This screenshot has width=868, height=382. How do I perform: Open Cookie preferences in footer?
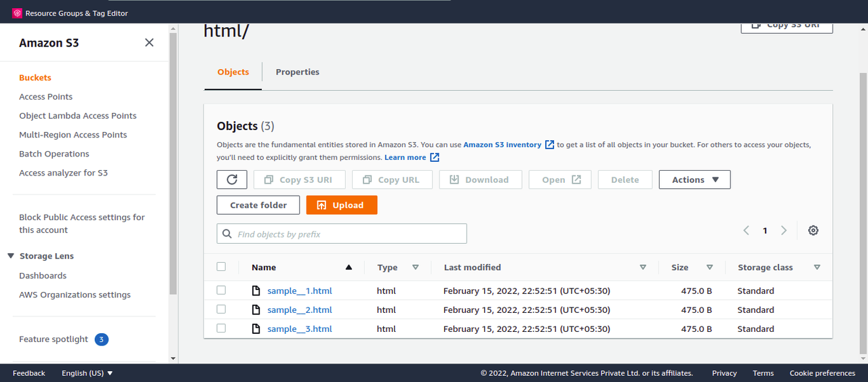[x=823, y=373]
